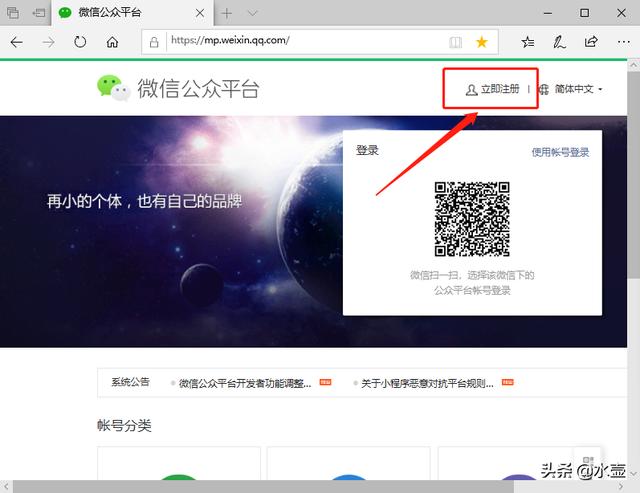Click the 登录 heading in login box
This screenshot has width=640, height=493.
(367, 150)
